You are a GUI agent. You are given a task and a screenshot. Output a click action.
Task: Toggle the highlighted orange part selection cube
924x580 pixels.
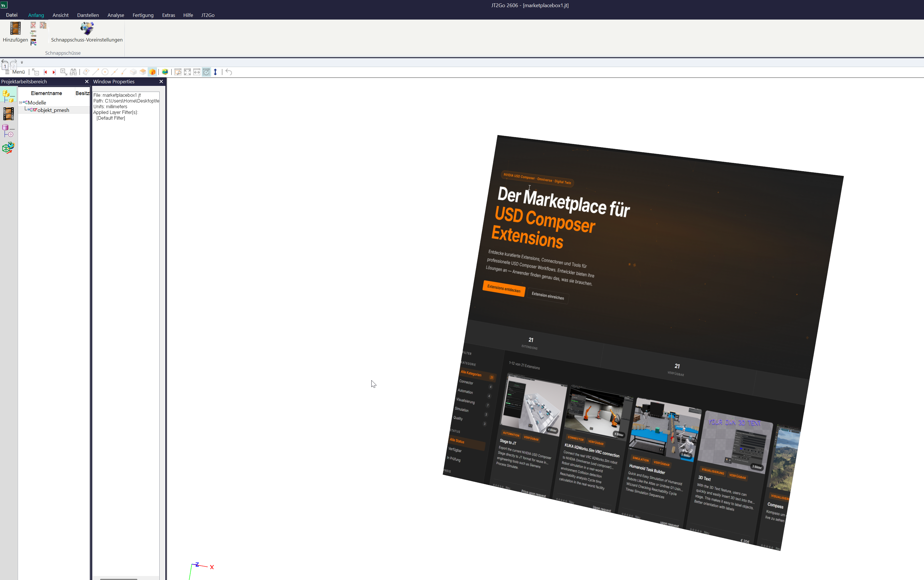(x=152, y=72)
